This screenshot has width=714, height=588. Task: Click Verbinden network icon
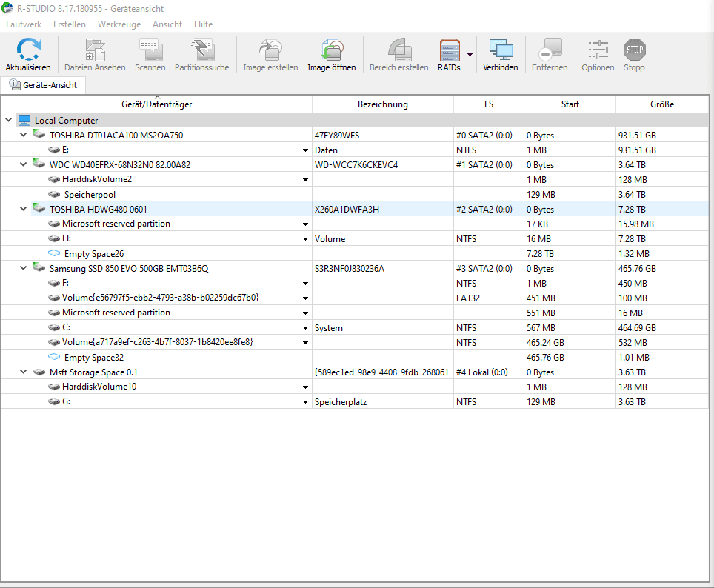click(x=501, y=50)
